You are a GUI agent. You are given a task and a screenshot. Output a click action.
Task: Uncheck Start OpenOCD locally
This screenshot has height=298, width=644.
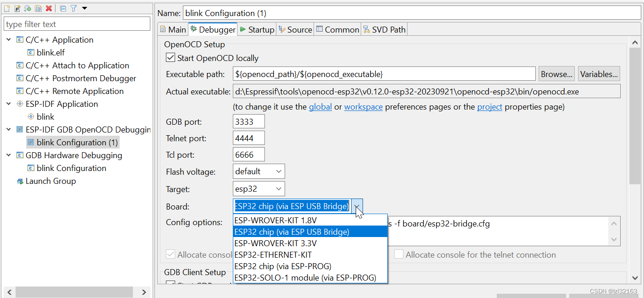coord(171,58)
